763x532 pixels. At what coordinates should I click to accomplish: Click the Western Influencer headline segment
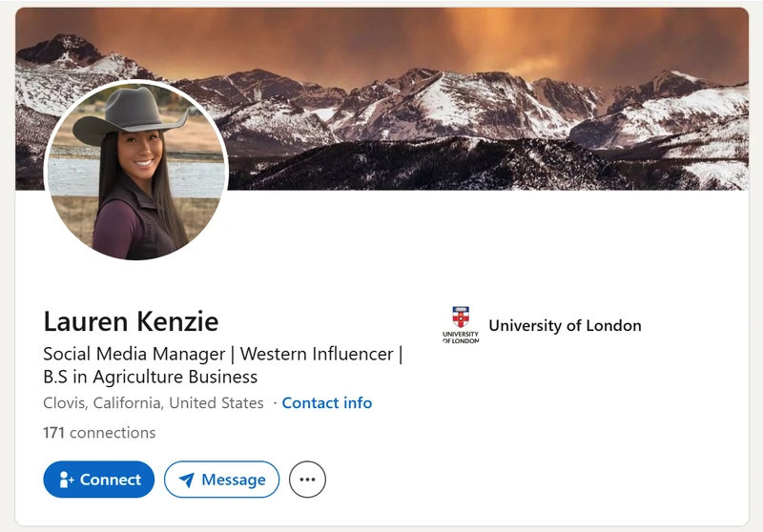[x=317, y=354]
